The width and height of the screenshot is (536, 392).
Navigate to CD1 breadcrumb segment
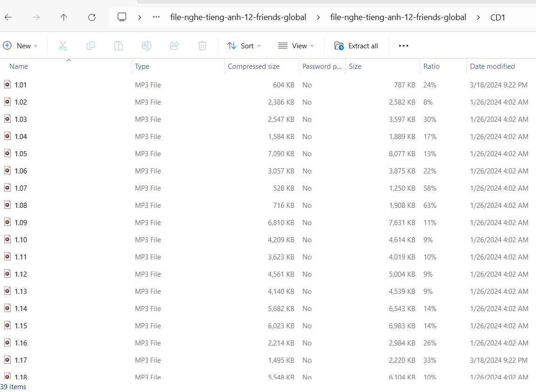point(497,18)
